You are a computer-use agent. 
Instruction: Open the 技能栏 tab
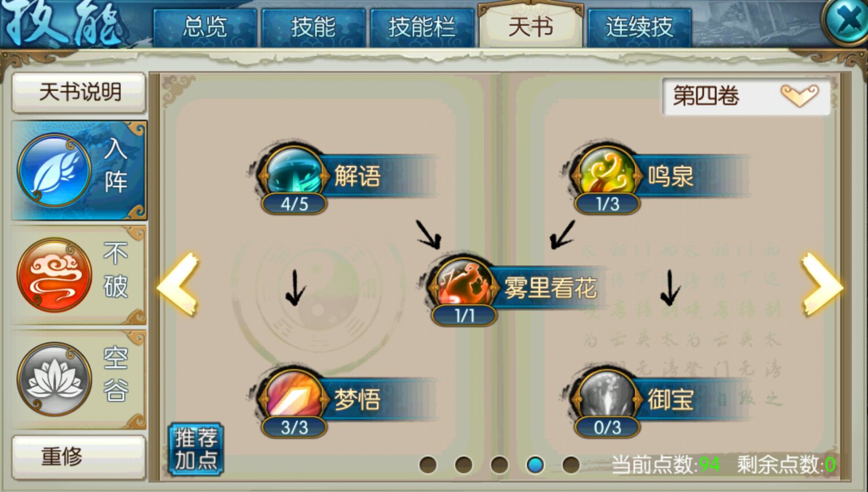point(422,27)
